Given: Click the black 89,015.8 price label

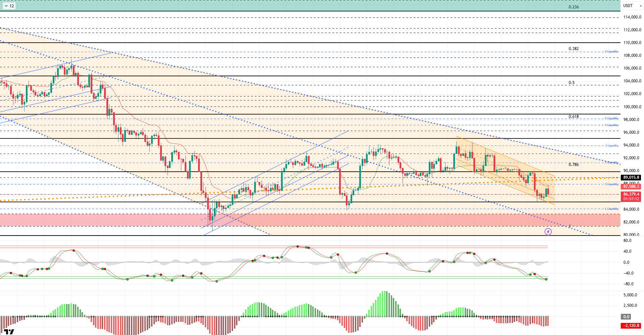Looking at the screenshot, I should [x=631, y=177].
